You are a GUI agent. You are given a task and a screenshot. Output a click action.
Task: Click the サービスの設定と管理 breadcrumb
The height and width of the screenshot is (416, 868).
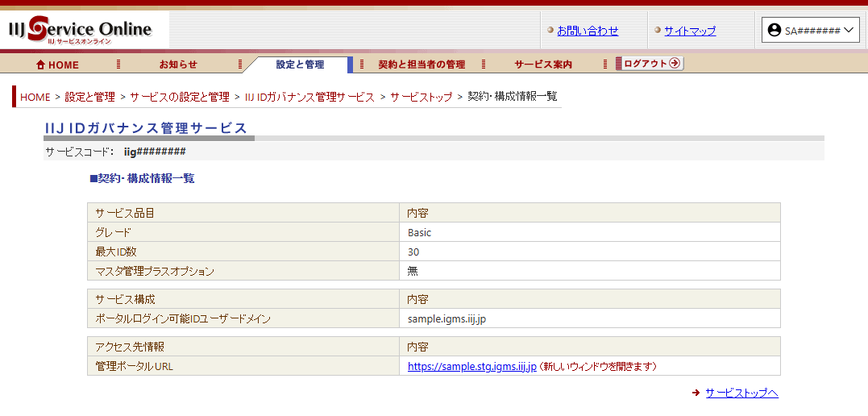tap(180, 97)
